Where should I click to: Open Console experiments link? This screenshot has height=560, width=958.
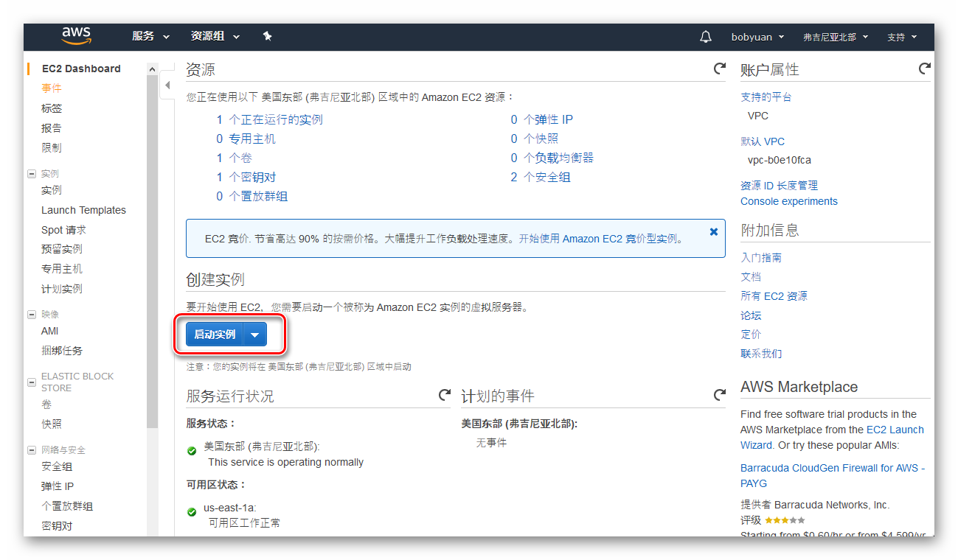[789, 201]
